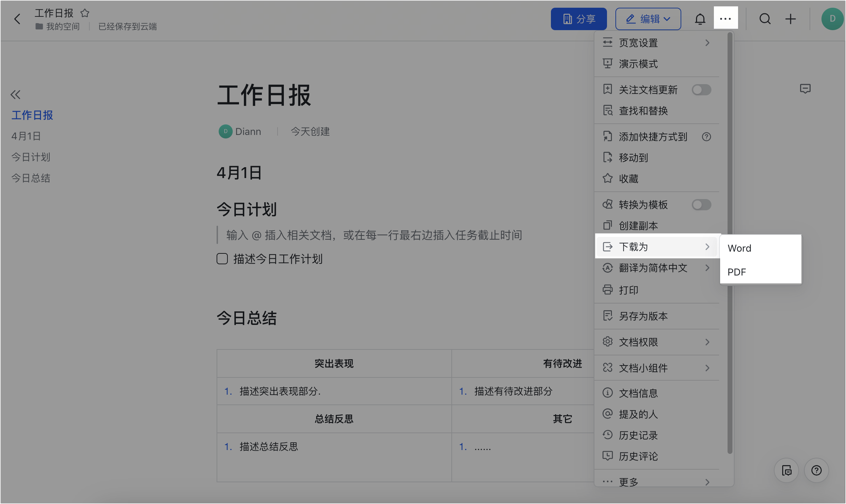The height and width of the screenshot is (504, 846).
Task: Toggle the 关注文档更新 switch
Action: pyautogui.click(x=701, y=90)
